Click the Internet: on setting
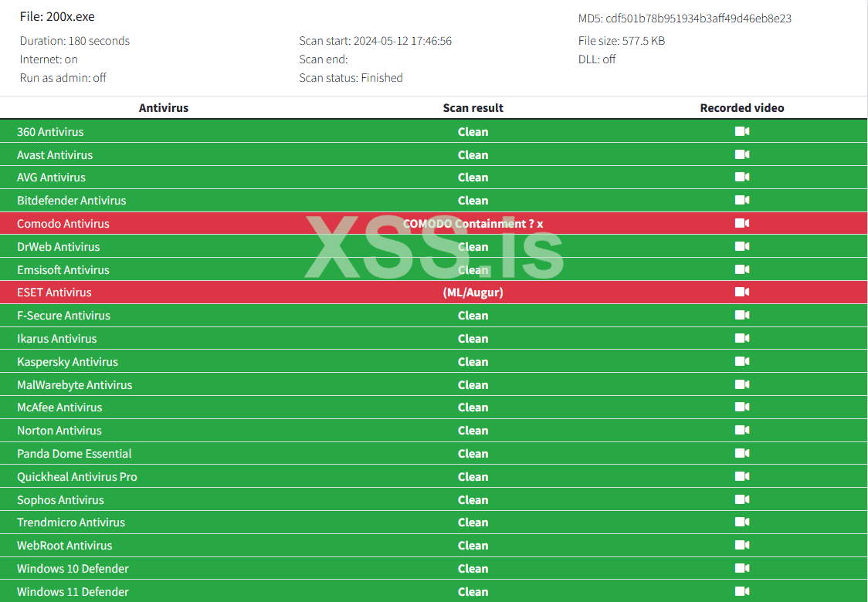Image resolution: width=868 pixels, height=602 pixels. coord(49,59)
